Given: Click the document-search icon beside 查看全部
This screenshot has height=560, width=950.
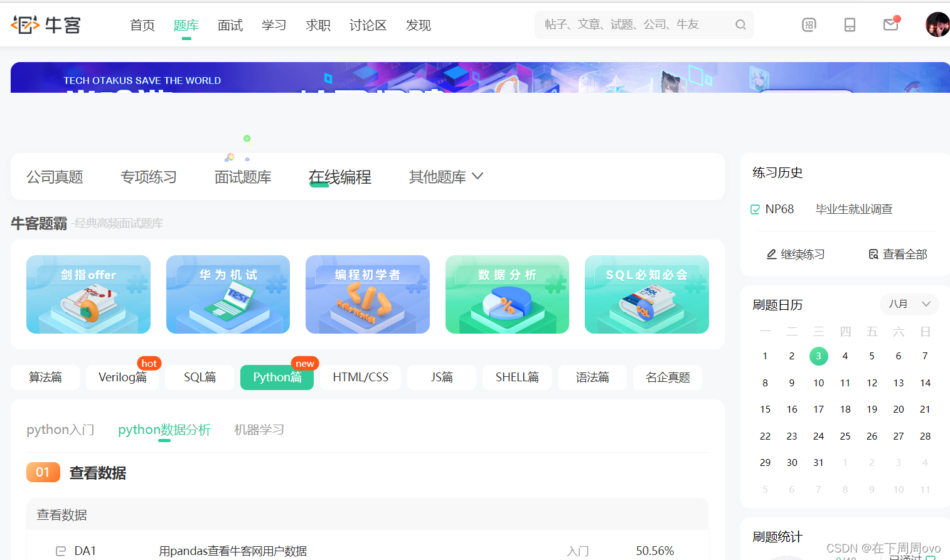Looking at the screenshot, I should [873, 253].
